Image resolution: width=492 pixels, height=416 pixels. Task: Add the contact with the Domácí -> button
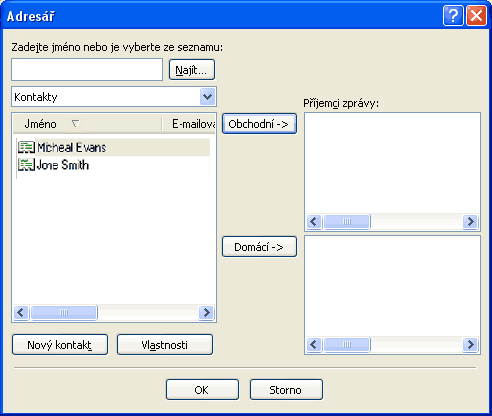pos(259,247)
